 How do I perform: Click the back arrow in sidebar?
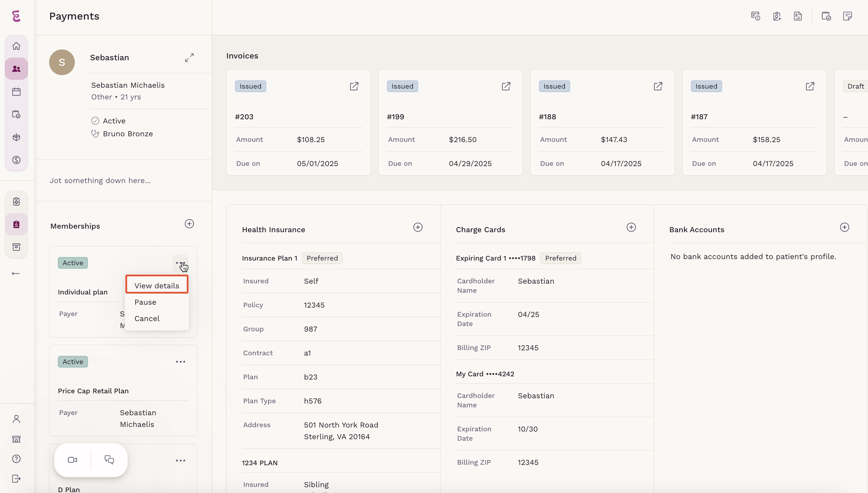click(15, 273)
